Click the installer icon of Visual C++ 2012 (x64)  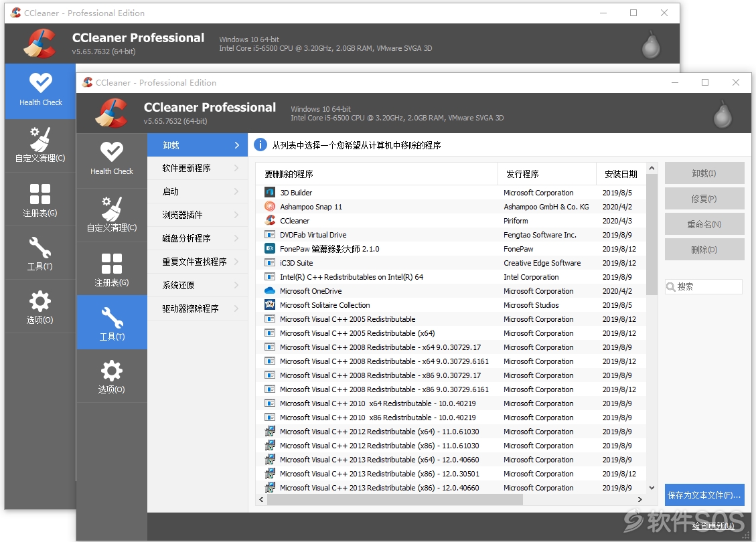[x=270, y=431]
